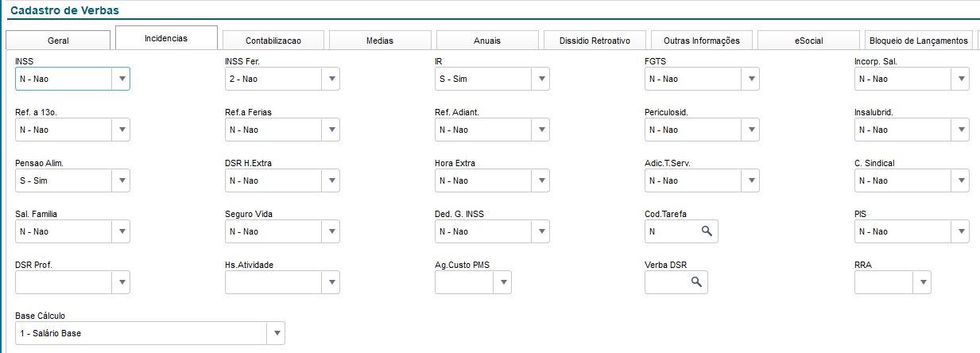
Task: Open the FGTS dropdown
Action: [x=750, y=79]
